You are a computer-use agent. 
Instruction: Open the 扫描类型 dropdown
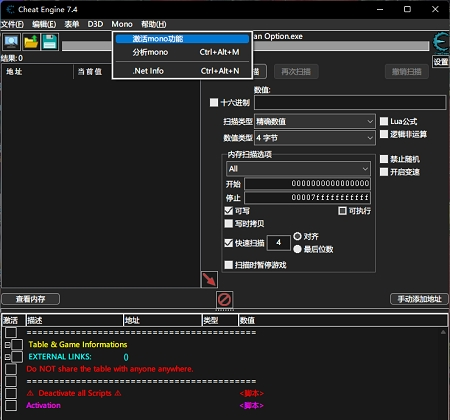click(x=315, y=121)
